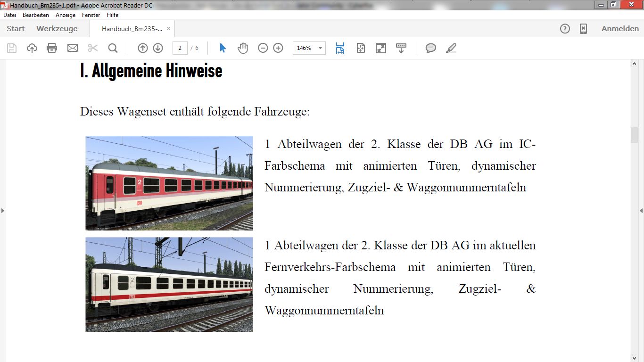
Task: Maximize the Acrobat Reader window
Action: 613,5
